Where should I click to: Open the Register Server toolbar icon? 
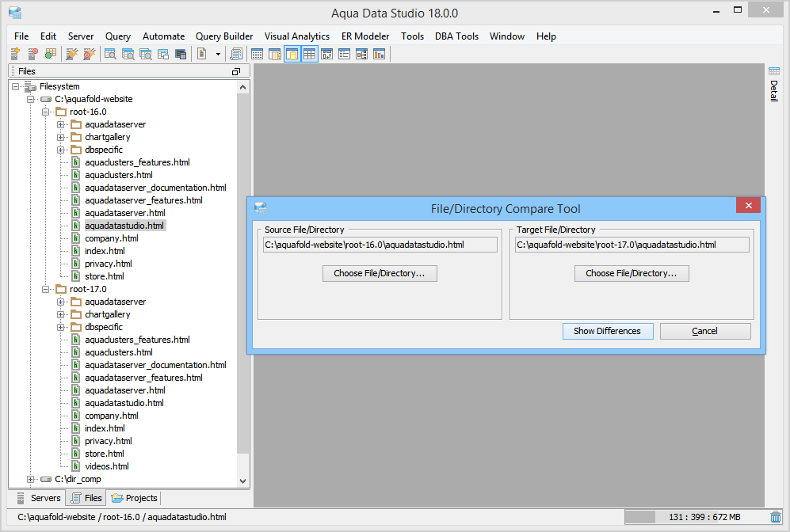point(14,53)
